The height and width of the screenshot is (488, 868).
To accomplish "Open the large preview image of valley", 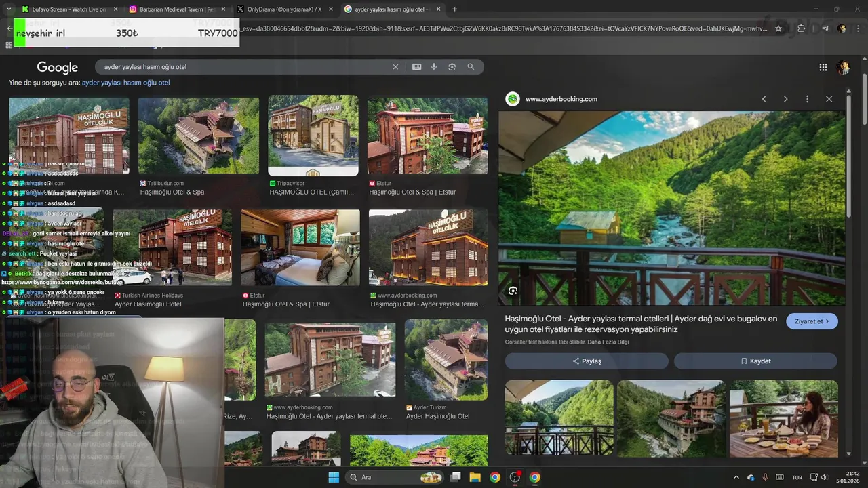I will point(671,209).
